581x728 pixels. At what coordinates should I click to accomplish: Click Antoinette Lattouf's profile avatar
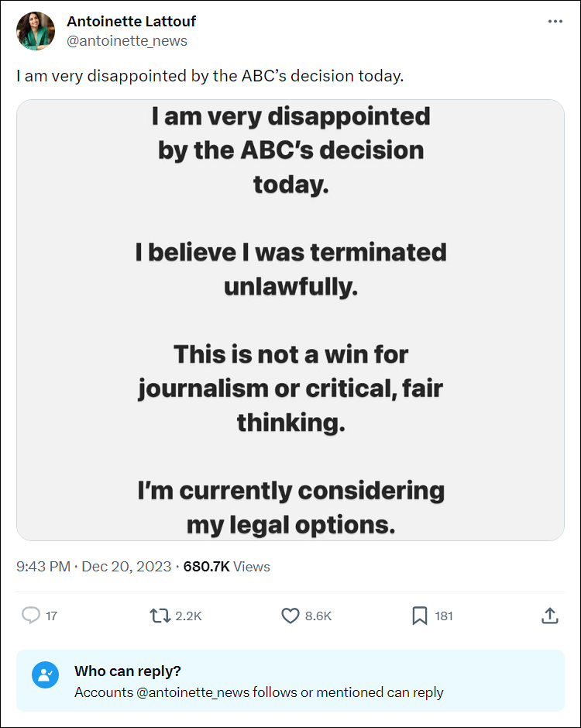36,31
